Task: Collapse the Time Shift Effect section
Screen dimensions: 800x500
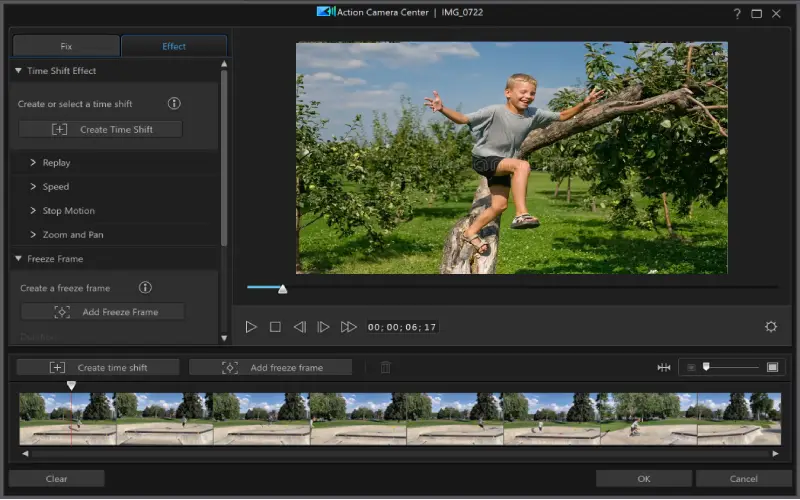Action: click(x=19, y=71)
